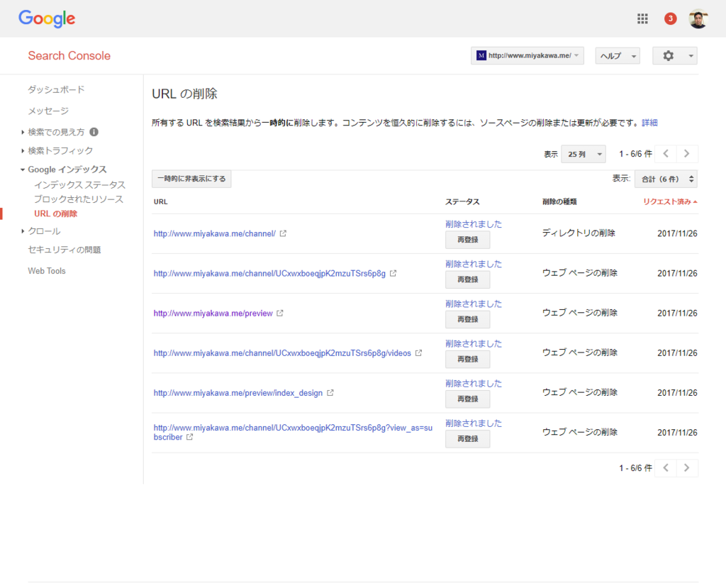Click the 削除の種類 column header

559,201
